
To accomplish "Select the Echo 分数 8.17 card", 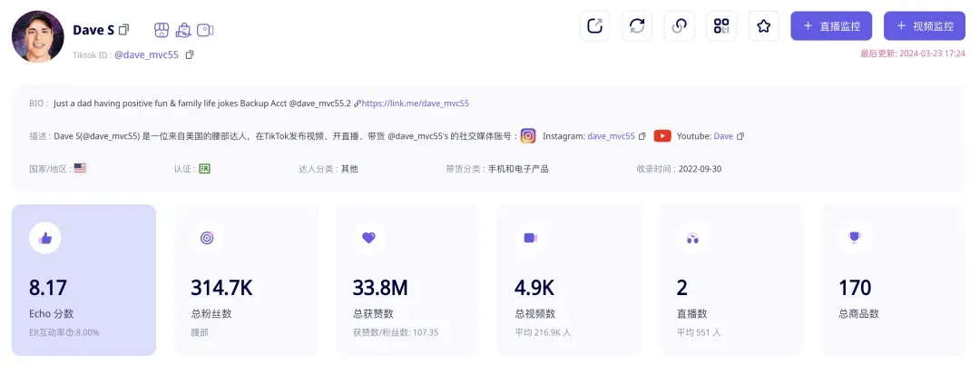I will (83, 280).
